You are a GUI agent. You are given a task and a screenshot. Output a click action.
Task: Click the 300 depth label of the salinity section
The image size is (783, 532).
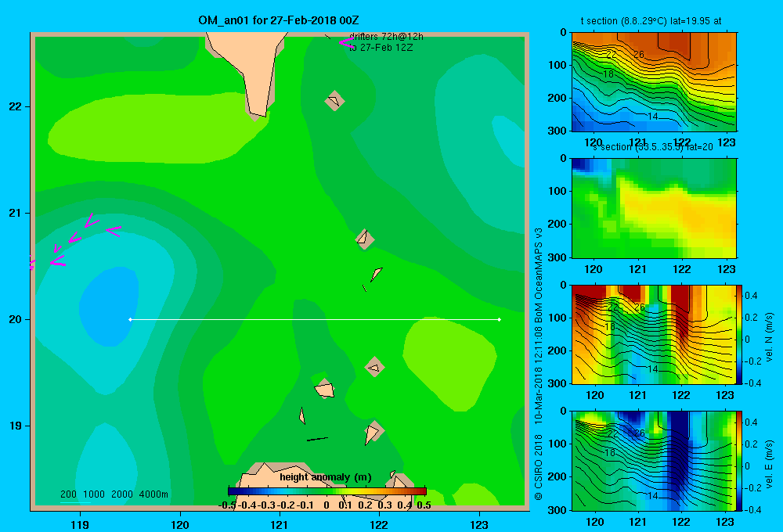coord(557,257)
